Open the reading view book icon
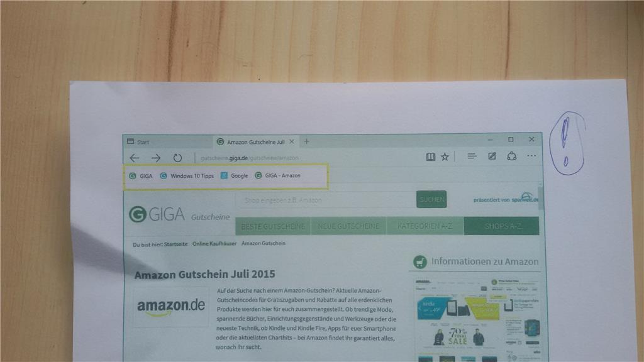Viewport: 644px width, 362px height. click(430, 156)
